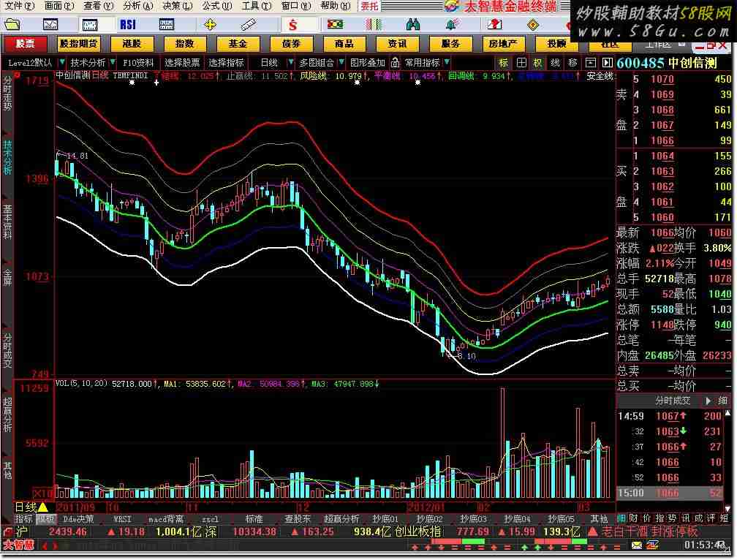Click left red-green ratio bar in status bar
737x560 pixels.
[x=458, y=542]
